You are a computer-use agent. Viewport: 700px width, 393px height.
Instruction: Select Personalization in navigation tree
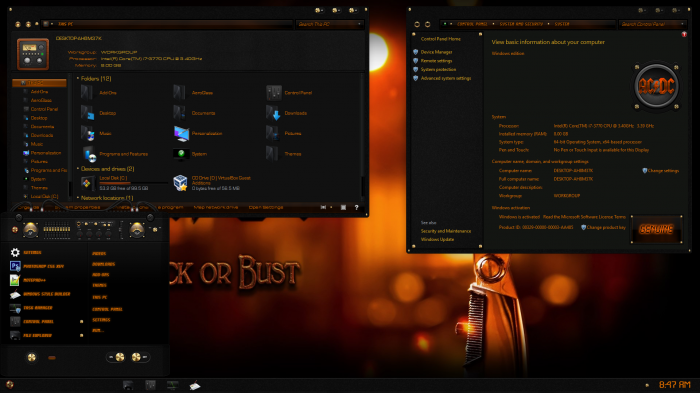(x=46, y=153)
